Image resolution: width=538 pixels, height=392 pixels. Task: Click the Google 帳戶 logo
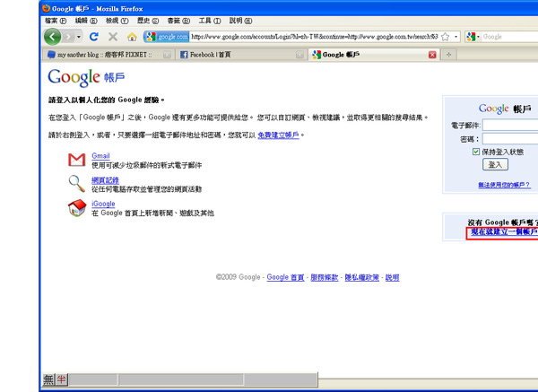(x=86, y=77)
